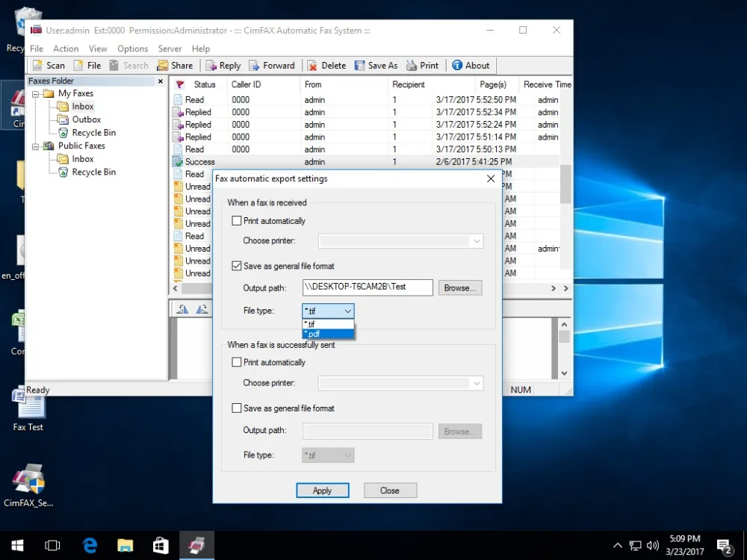Open Choose printer dropdown for received fax
The width and height of the screenshot is (747, 560).
400,241
